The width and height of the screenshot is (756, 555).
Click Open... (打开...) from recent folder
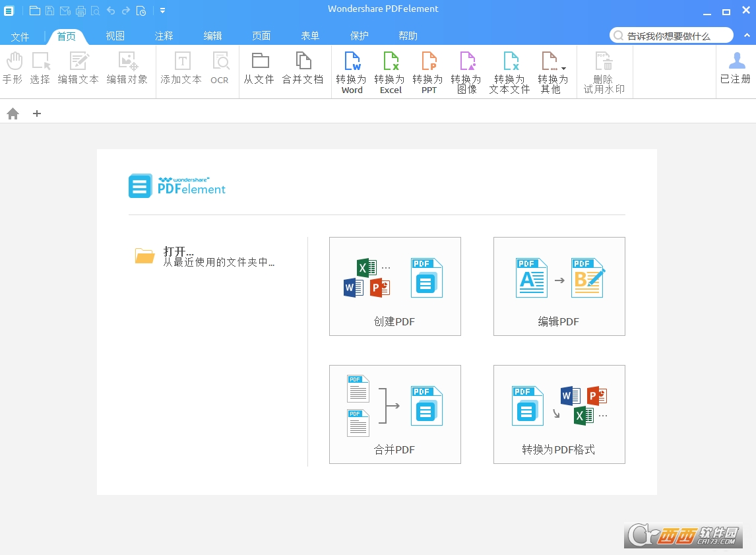[178, 251]
